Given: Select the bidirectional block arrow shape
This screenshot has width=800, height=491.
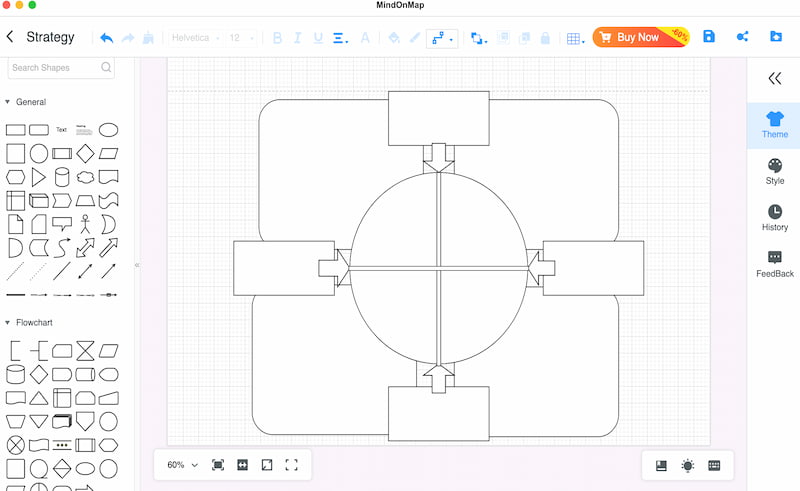Looking at the screenshot, I should (x=85, y=248).
